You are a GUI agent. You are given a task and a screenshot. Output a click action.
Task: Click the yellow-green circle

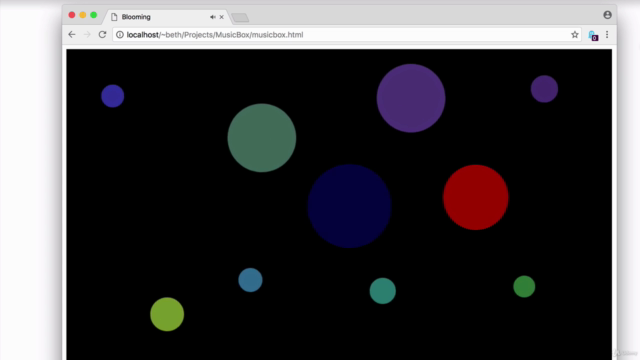click(x=167, y=314)
